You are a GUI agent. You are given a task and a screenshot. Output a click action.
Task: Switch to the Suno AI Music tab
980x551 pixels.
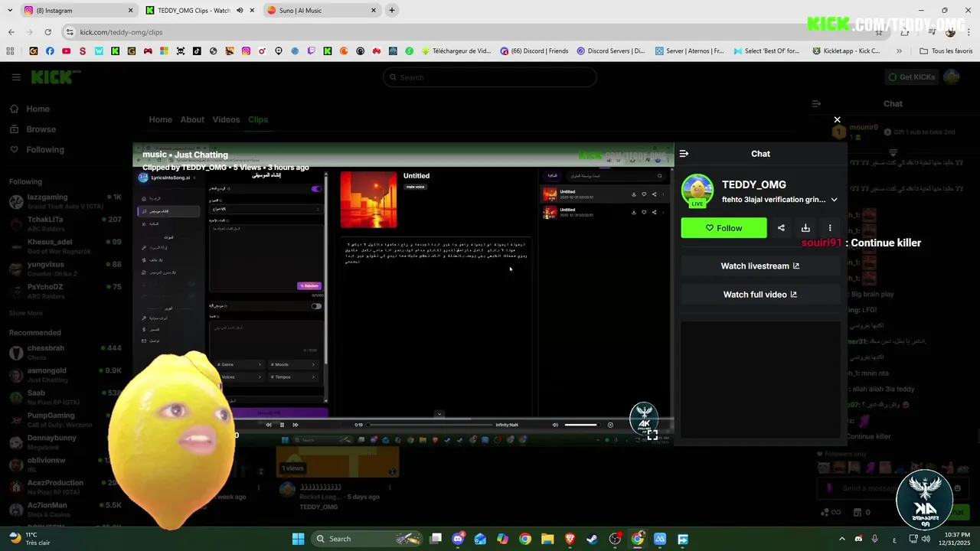tap(322, 11)
